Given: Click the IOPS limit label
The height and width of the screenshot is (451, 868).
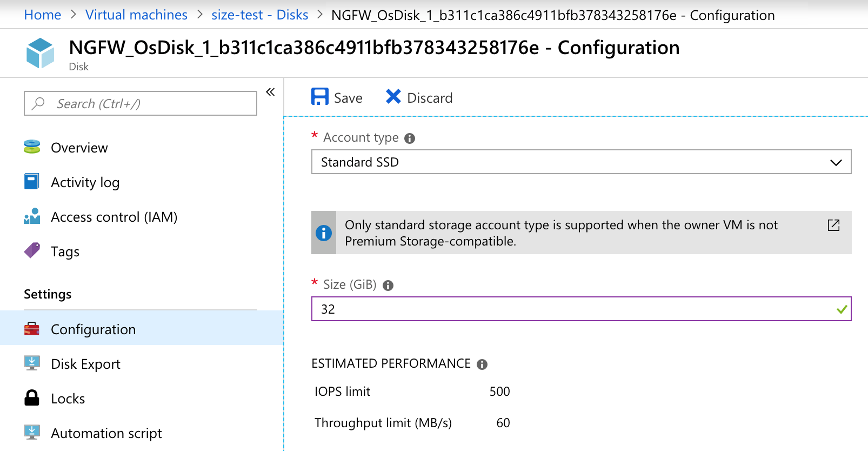Looking at the screenshot, I should point(343,392).
